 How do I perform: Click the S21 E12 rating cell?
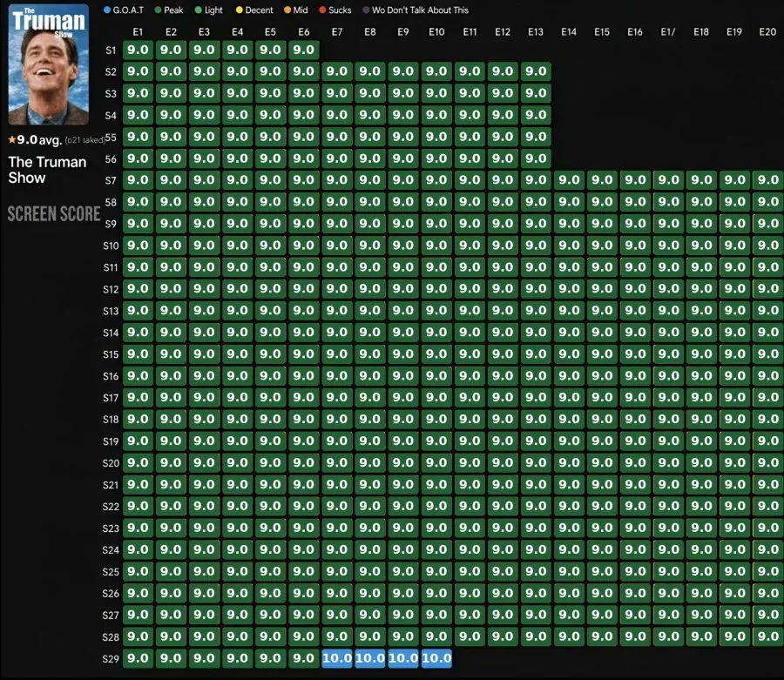503,485
